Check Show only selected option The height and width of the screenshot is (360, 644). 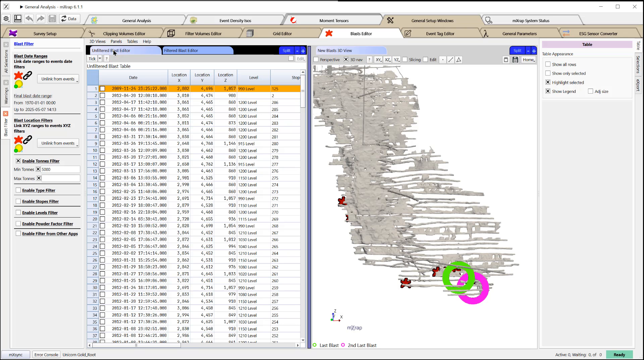[x=548, y=73]
